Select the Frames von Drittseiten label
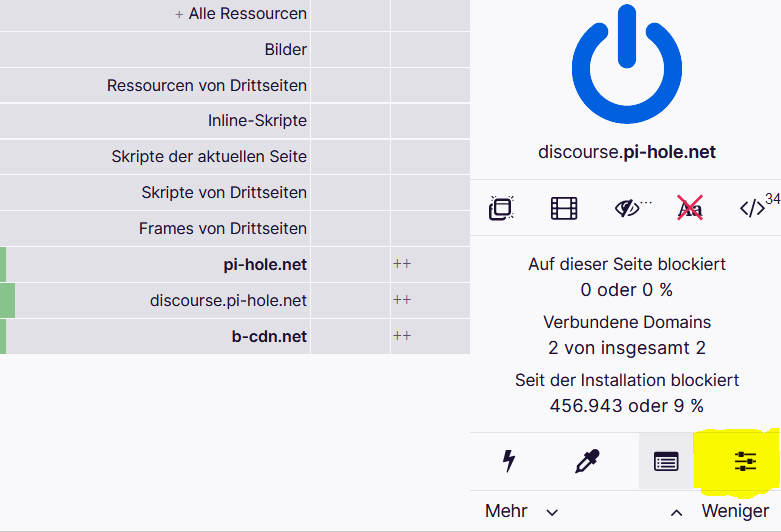This screenshot has width=781, height=532. 223,228
